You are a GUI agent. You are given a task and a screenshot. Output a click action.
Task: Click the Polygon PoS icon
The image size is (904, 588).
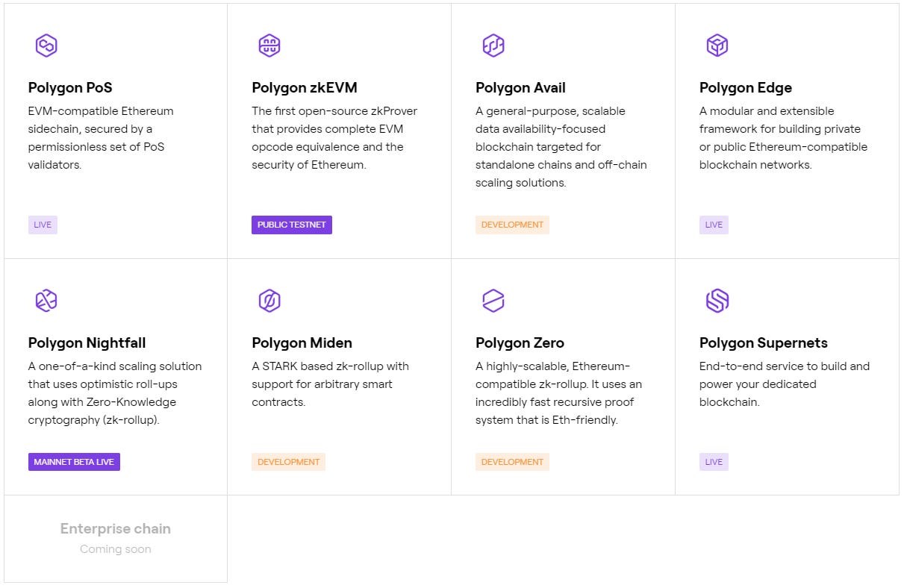(x=46, y=46)
